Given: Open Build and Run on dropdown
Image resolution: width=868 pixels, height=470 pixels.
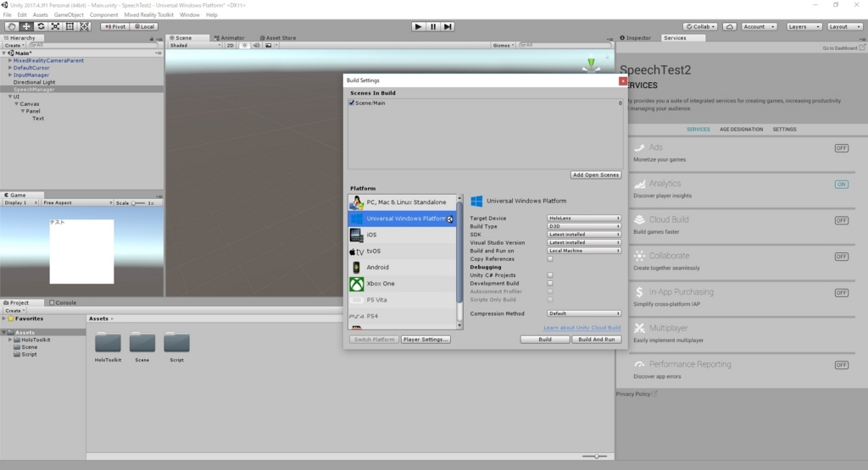Looking at the screenshot, I should pos(584,251).
